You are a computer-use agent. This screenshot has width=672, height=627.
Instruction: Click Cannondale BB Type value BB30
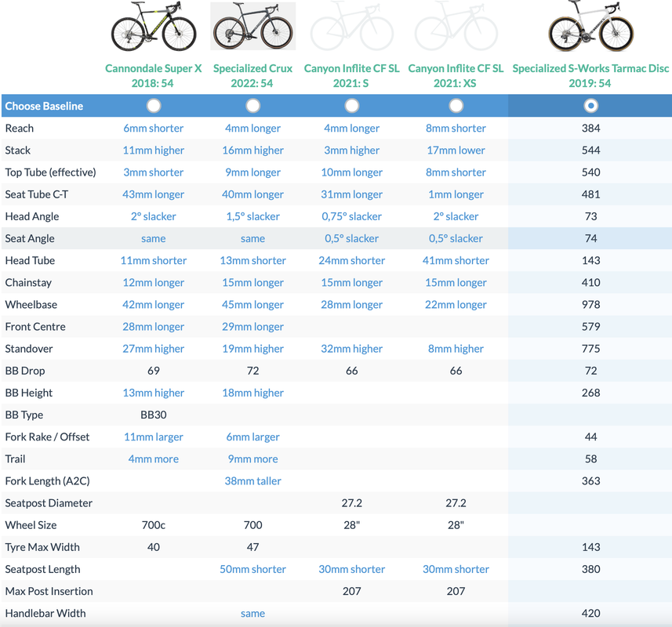(154, 415)
